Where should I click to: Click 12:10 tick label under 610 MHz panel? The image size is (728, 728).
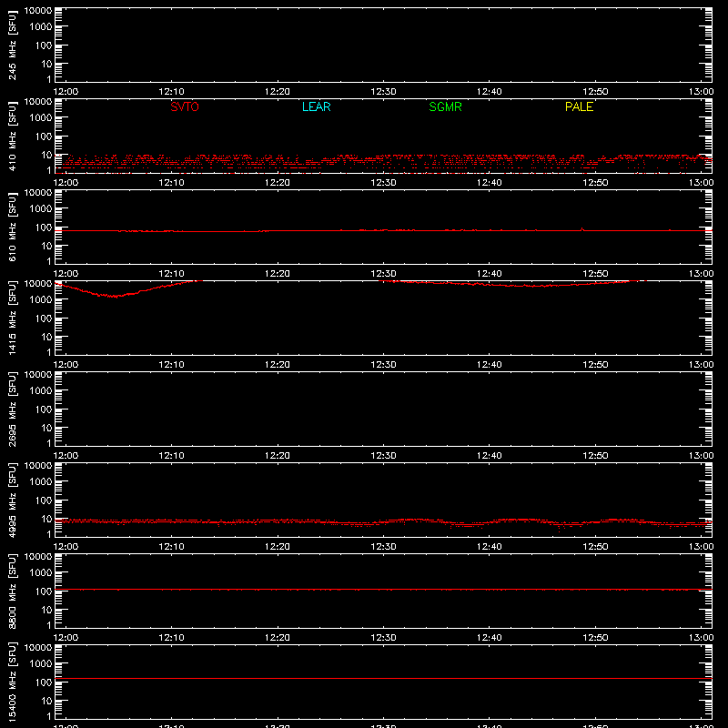[x=171, y=274]
